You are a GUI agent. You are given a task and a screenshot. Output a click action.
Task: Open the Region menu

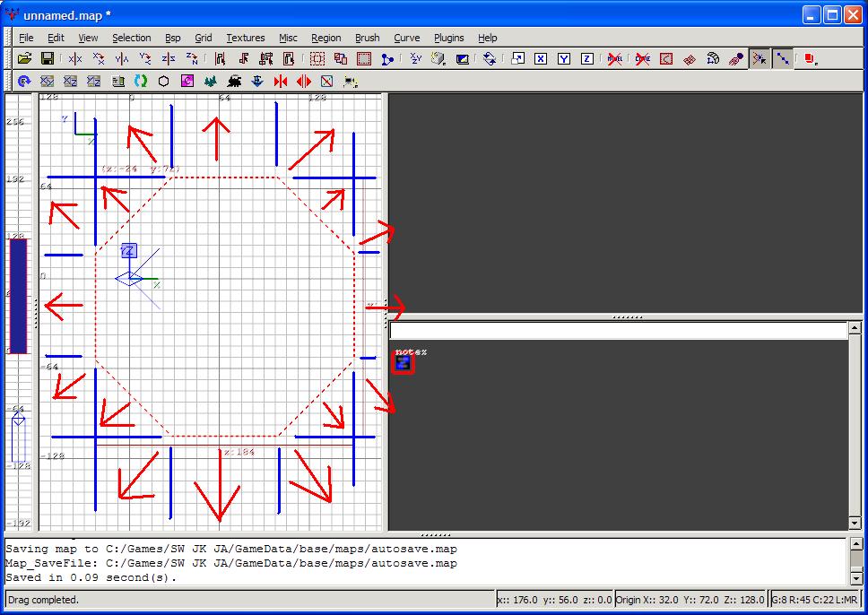tap(326, 38)
